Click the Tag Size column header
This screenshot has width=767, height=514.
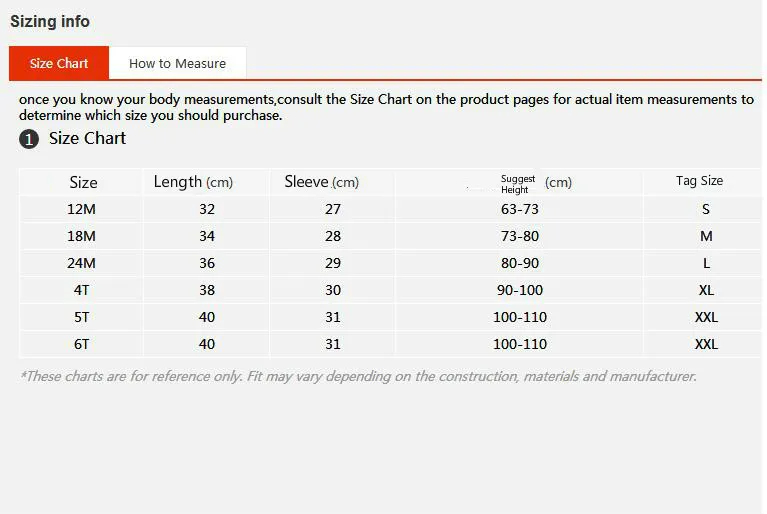pos(699,180)
